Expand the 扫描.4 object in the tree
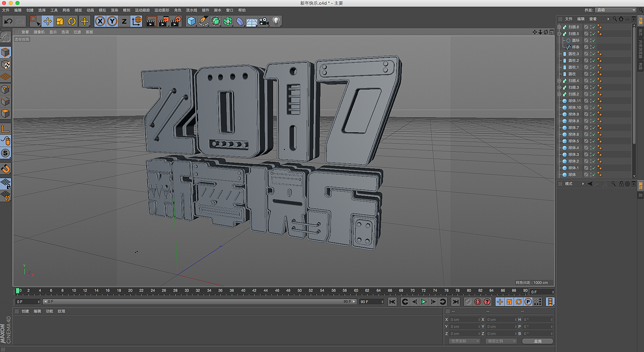Screen dimensions: 644x352 (x=559, y=80)
